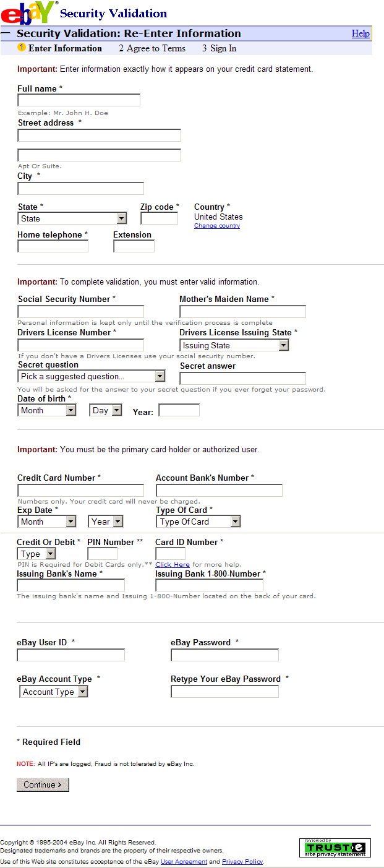
Task: Open the Type Of Card dropdown
Action: pyautogui.click(x=198, y=522)
